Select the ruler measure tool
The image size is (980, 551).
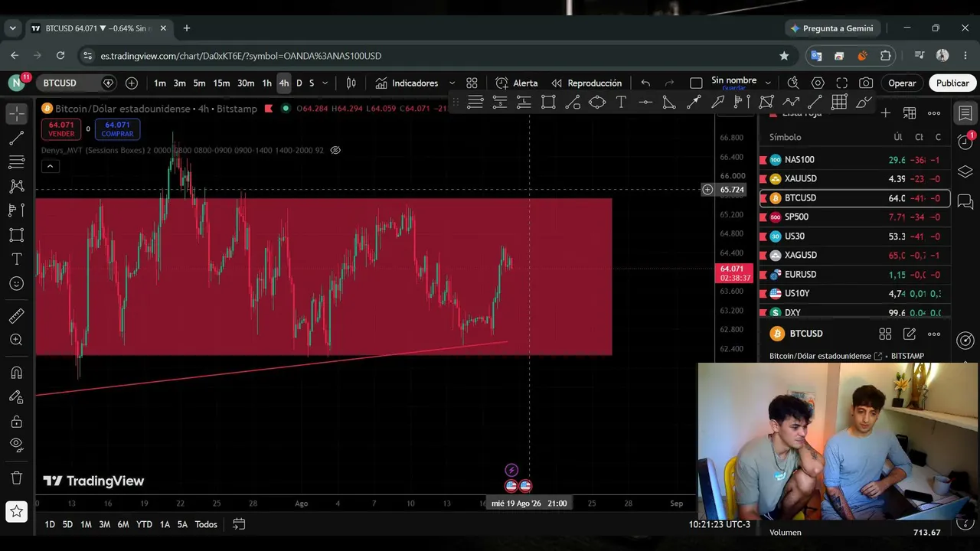pos(16,316)
